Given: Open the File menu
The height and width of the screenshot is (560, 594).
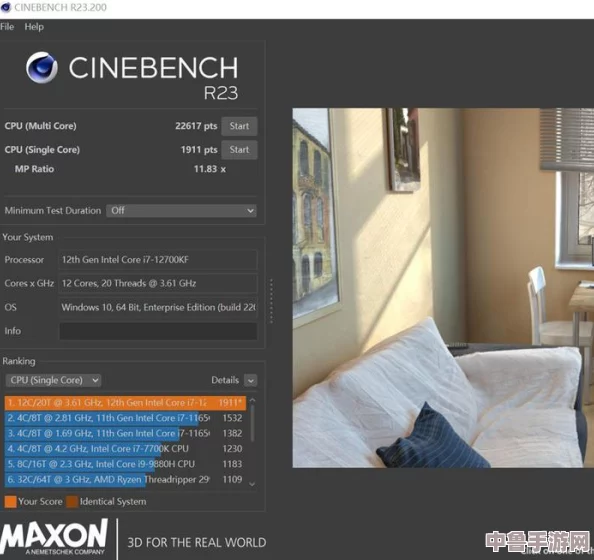Looking at the screenshot, I should (x=7, y=27).
